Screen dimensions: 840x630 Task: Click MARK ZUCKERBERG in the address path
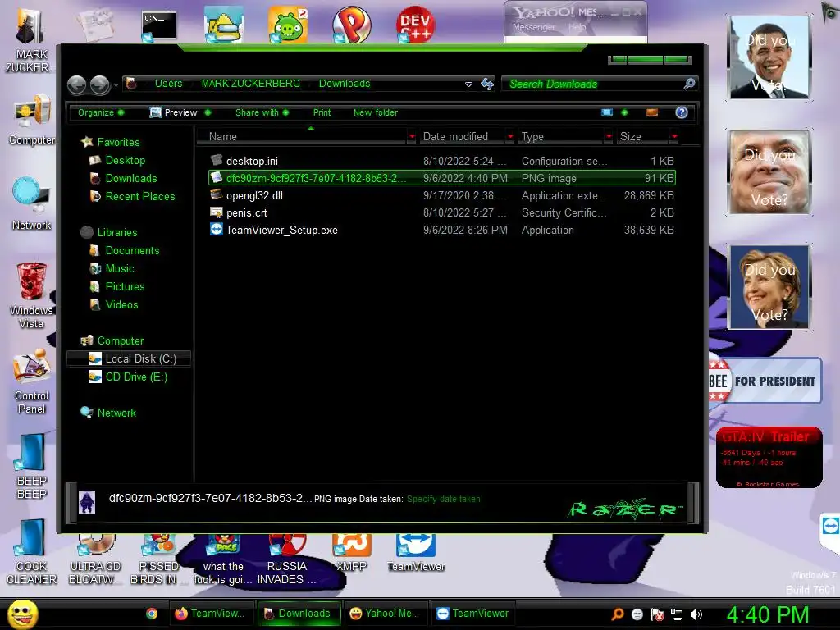(x=251, y=84)
